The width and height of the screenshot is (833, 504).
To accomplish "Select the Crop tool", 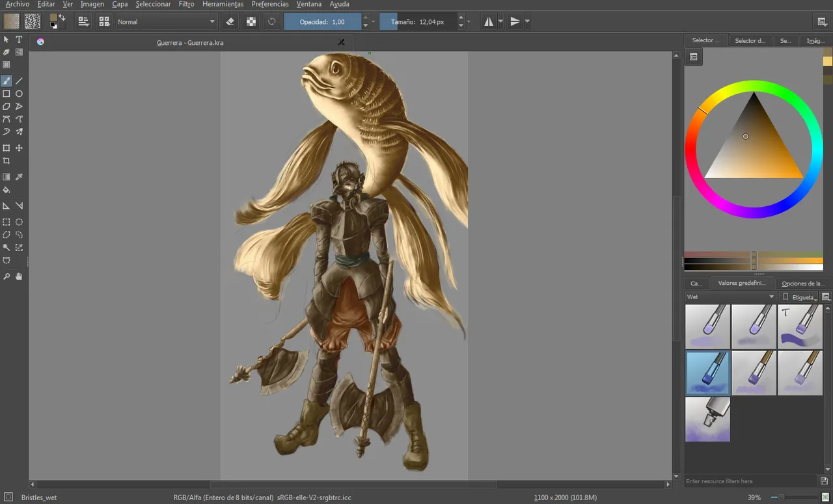I will click(7, 161).
